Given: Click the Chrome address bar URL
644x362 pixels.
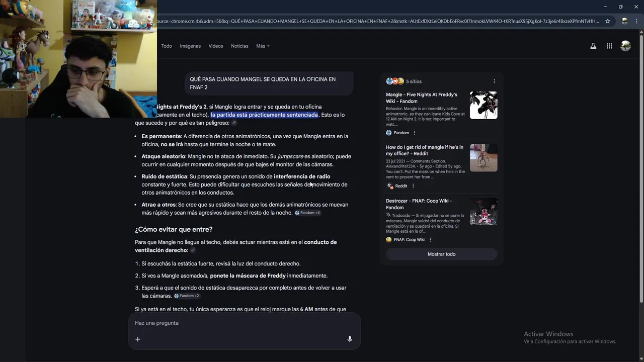Looking at the screenshot, I should click(x=377, y=21).
